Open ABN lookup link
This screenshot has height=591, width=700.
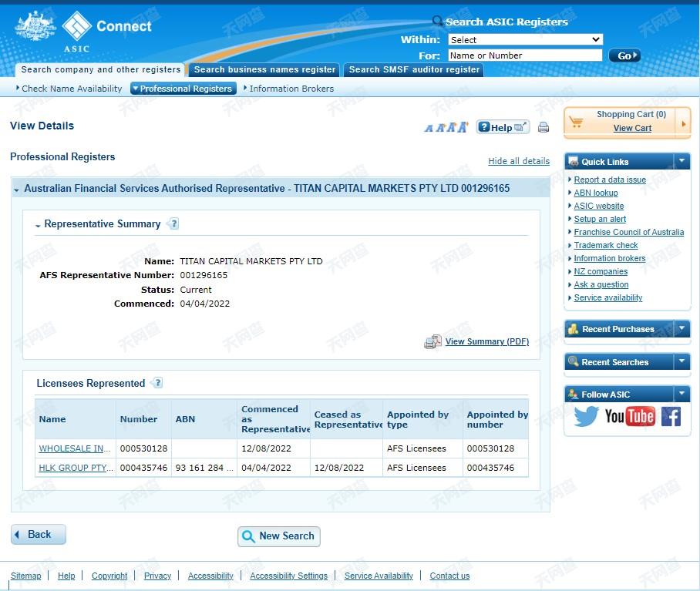pos(595,193)
